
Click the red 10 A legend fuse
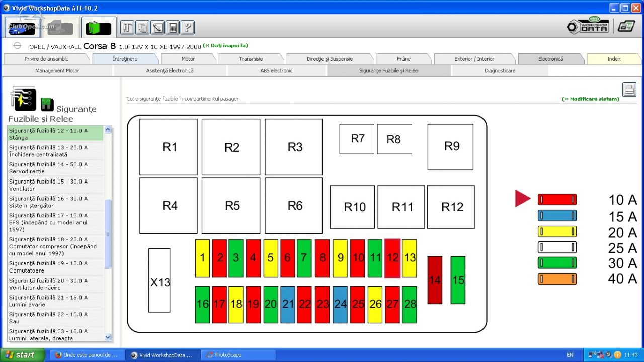[x=557, y=199]
